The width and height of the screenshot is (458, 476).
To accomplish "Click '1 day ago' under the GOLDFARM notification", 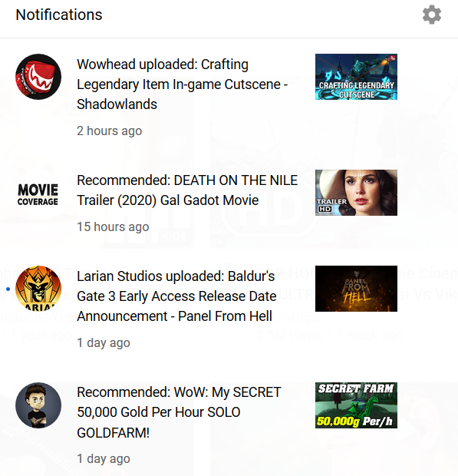I will tap(104, 458).
